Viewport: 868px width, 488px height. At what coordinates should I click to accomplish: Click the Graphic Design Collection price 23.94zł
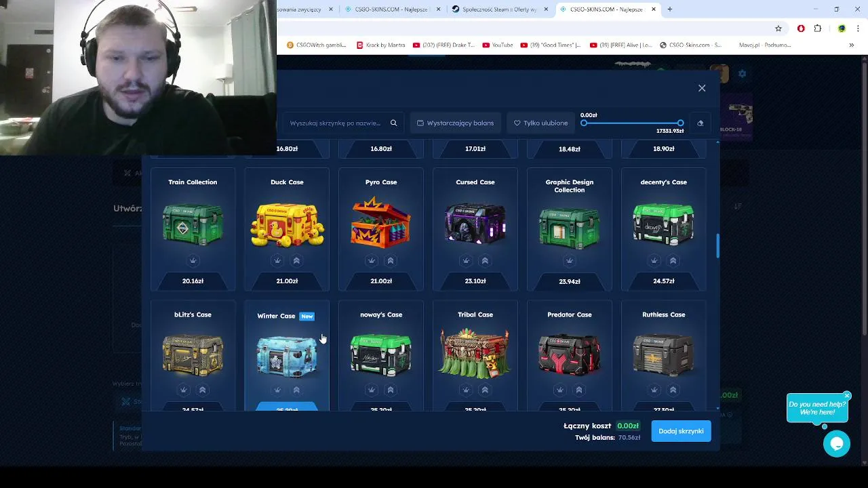(570, 281)
